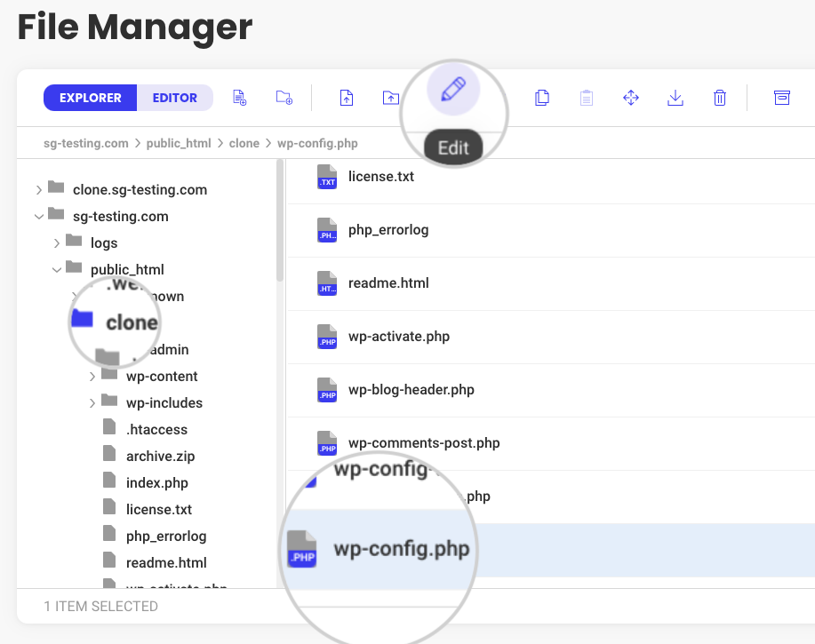The height and width of the screenshot is (644, 815).
Task: Select wp-includes folder in tree
Action: point(164,403)
